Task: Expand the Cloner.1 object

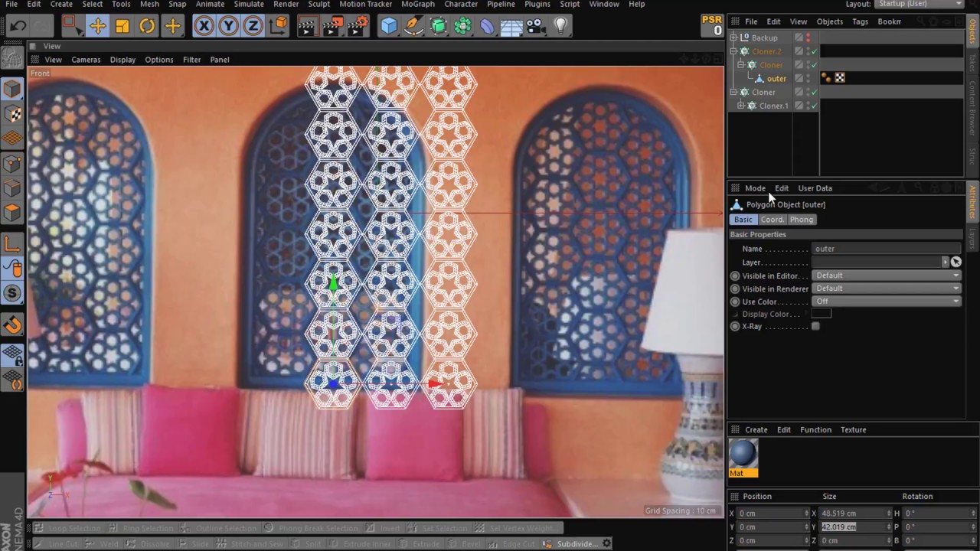Action: pyautogui.click(x=741, y=106)
